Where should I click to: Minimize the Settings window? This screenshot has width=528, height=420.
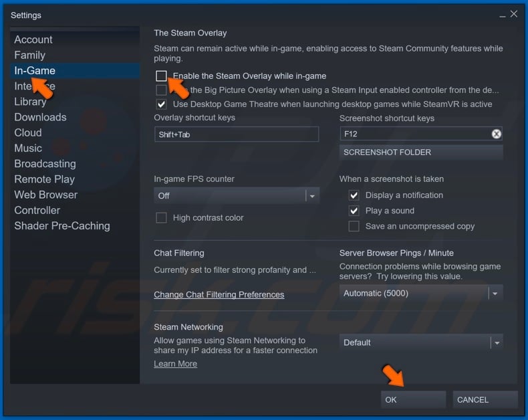(503, 15)
